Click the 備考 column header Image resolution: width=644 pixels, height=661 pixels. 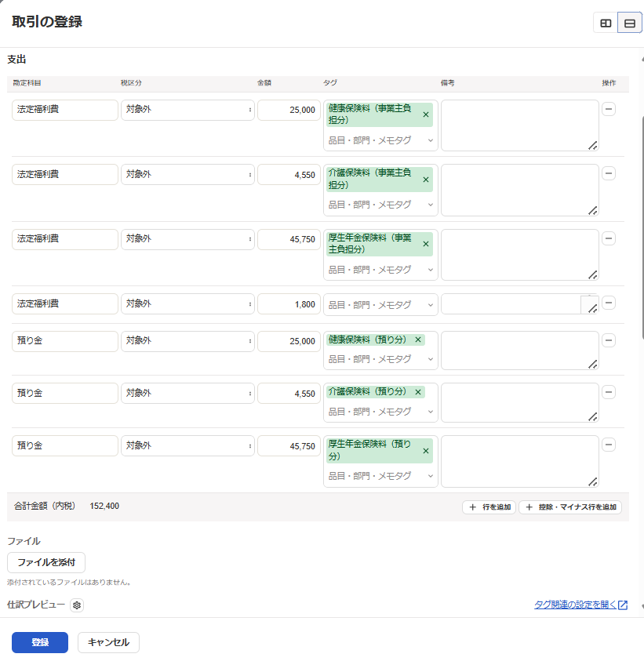447,83
